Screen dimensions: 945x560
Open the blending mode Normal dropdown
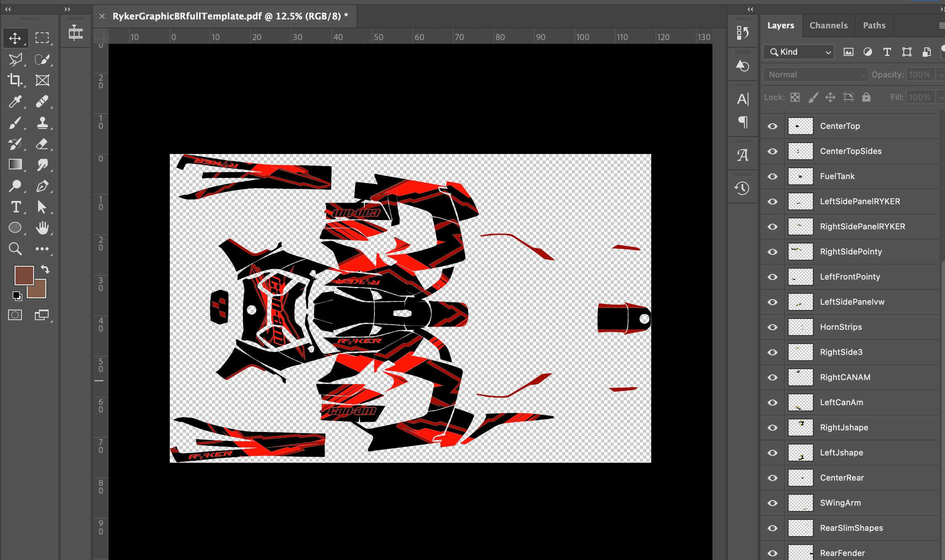(815, 75)
